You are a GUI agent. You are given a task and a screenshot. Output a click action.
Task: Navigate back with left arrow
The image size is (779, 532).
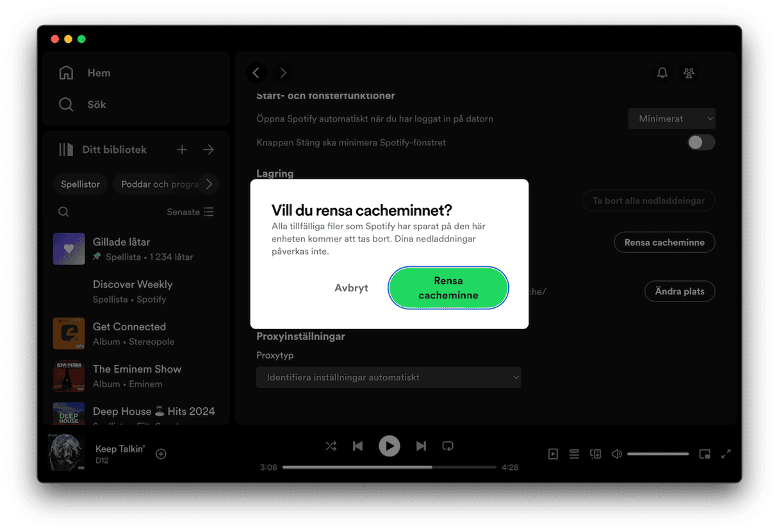(256, 73)
